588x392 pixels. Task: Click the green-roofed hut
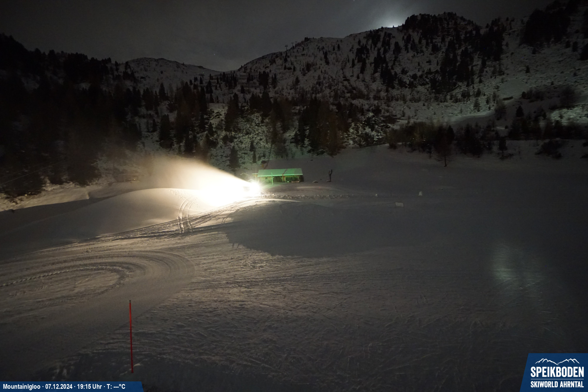click(x=280, y=175)
